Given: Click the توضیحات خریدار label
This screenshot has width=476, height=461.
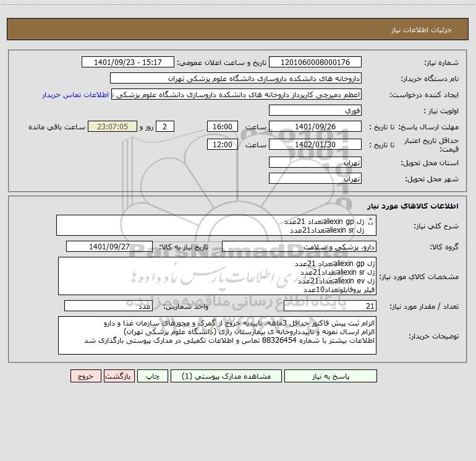Looking at the screenshot, I should pos(434,336).
